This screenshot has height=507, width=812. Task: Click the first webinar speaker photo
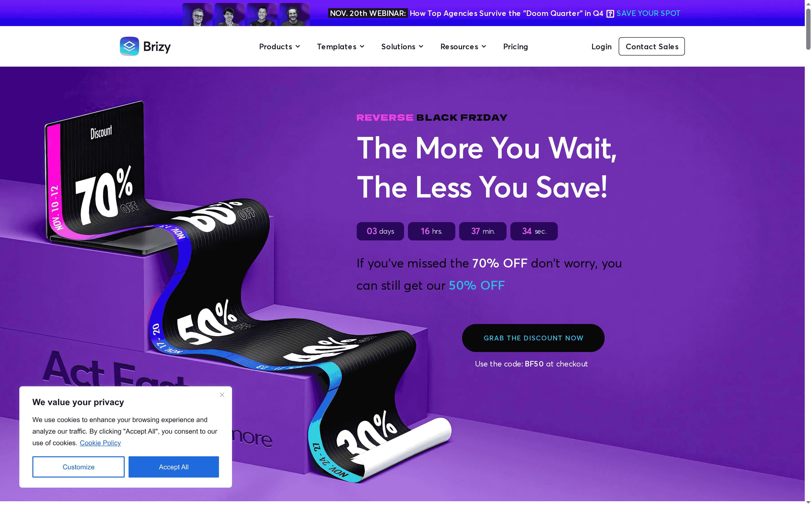coord(197,14)
